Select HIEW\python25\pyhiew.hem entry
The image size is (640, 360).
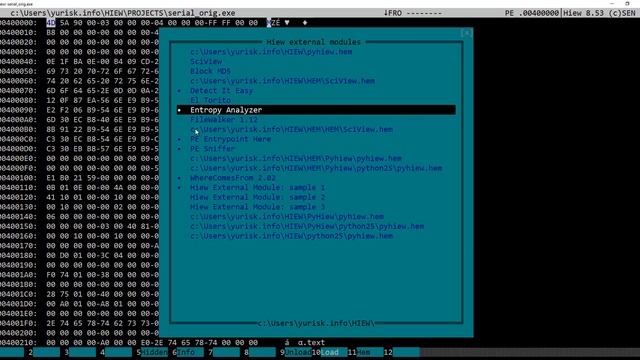(291, 236)
